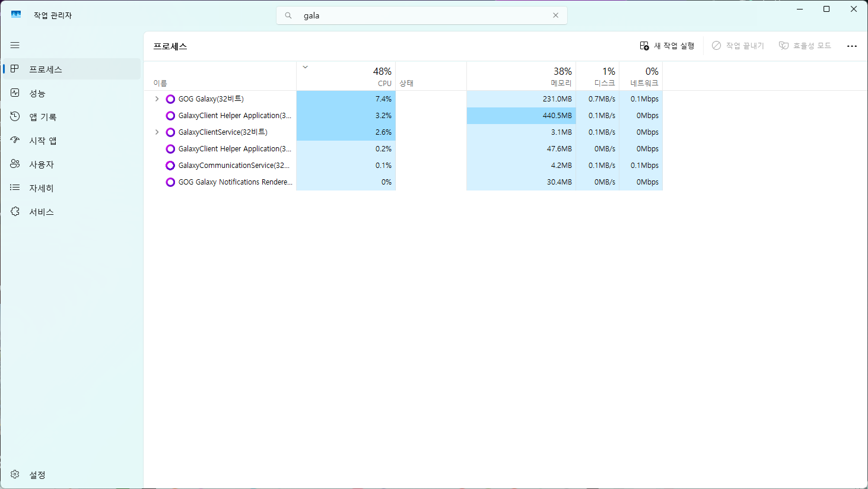Image resolution: width=868 pixels, height=489 pixels.
Task: Click 새 작업 실행 button
Action: (x=667, y=46)
